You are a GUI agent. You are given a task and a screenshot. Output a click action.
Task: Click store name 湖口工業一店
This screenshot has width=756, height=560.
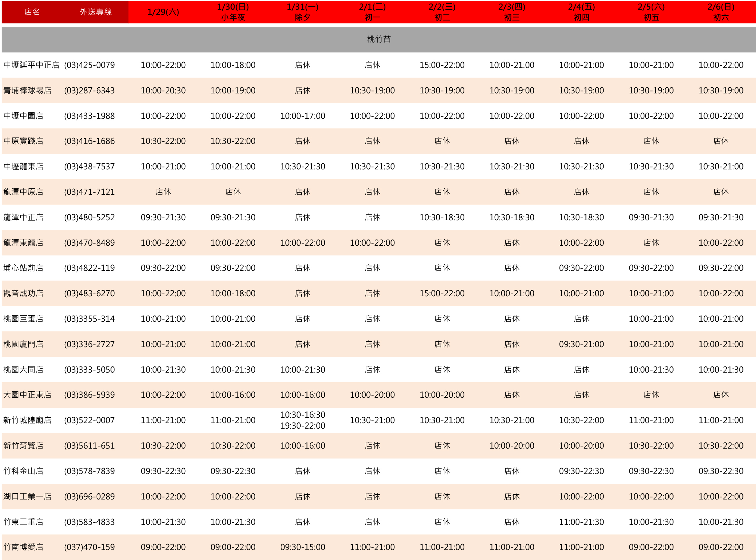[x=27, y=496]
